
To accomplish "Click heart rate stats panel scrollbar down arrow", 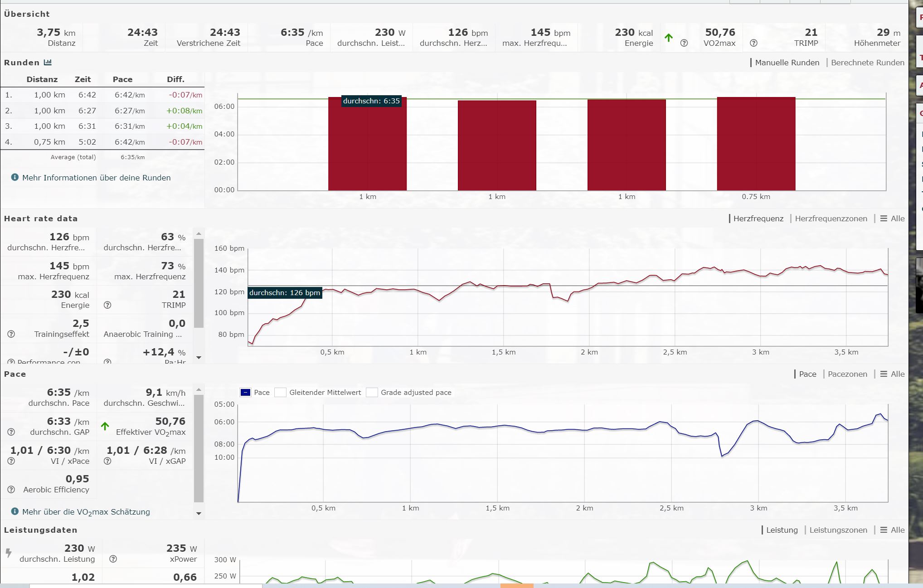I will (x=199, y=358).
